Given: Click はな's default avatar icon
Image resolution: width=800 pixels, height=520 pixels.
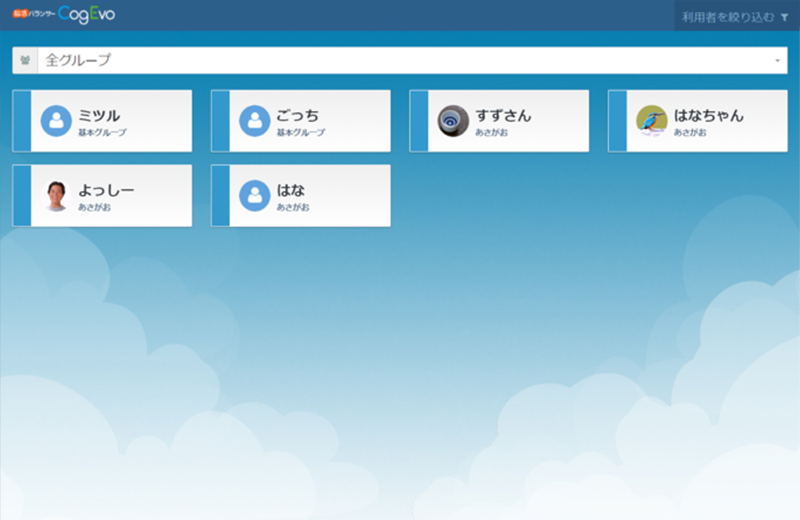Looking at the screenshot, I should [x=254, y=196].
